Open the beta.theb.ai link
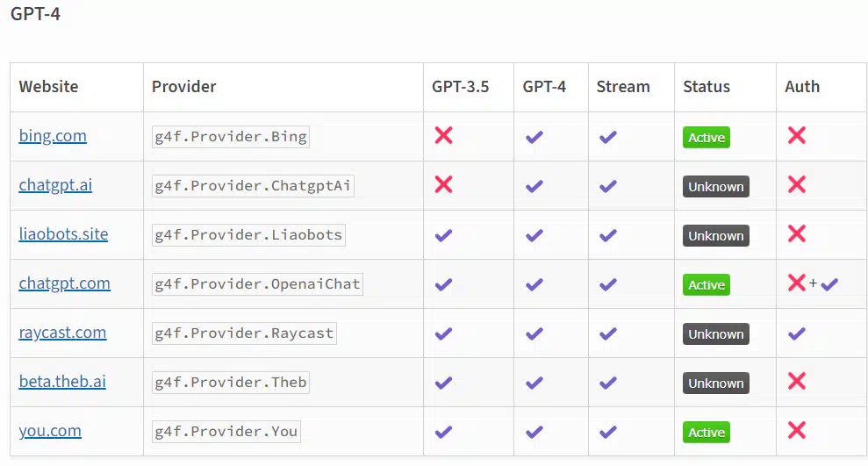This screenshot has height=466, width=868. [x=62, y=382]
